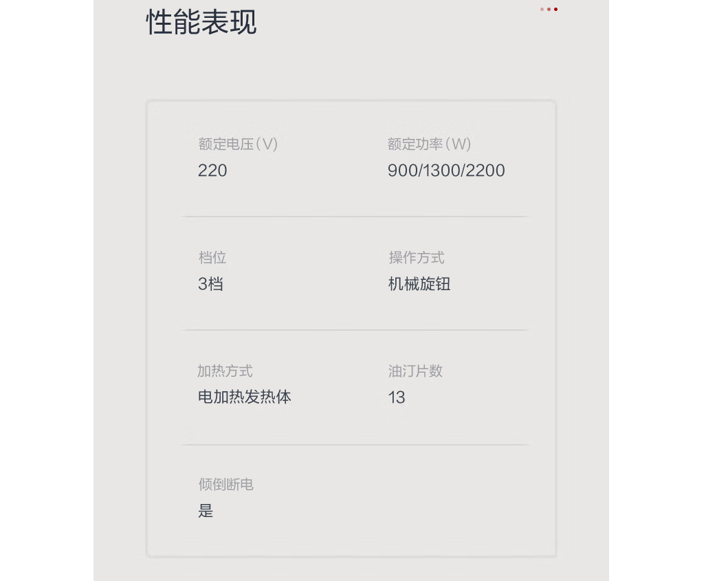Click the dark red third pagination dot
The height and width of the screenshot is (581, 728).
555,10
